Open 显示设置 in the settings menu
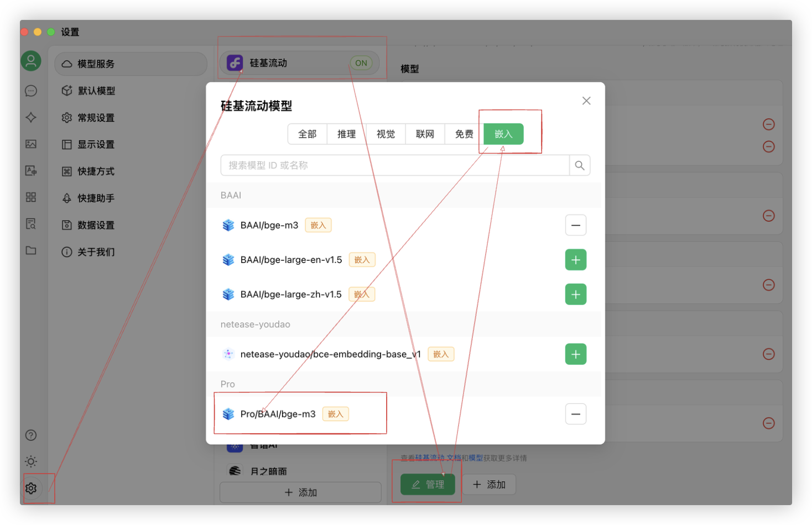The image size is (812, 525). coord(96,145)
